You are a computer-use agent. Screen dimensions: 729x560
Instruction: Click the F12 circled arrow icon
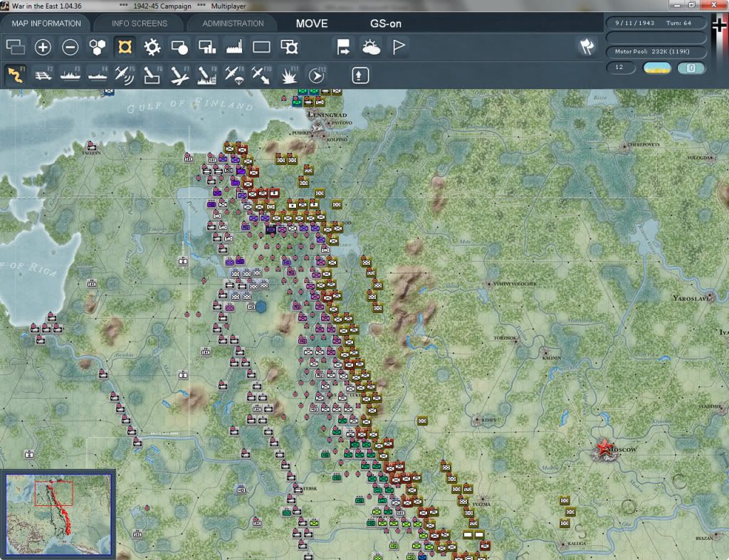click(317, 75)
